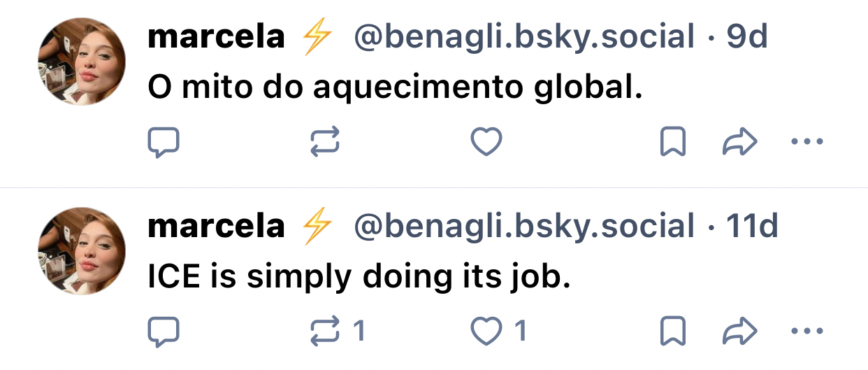This screenshot has height=370, width=868.
Task: Click @benagli.bsky.social handle on the 11d post
Action: [x=524, y=227]
